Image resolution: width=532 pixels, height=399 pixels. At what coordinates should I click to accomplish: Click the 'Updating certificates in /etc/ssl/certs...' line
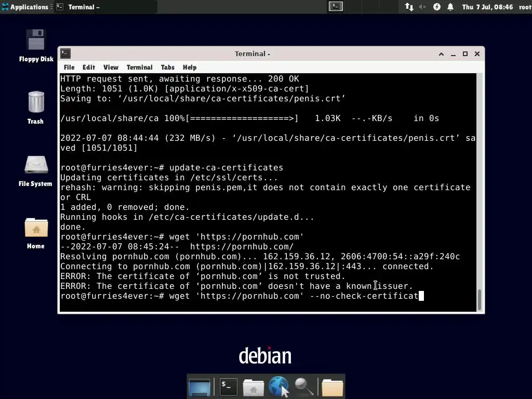click(169, 178)
